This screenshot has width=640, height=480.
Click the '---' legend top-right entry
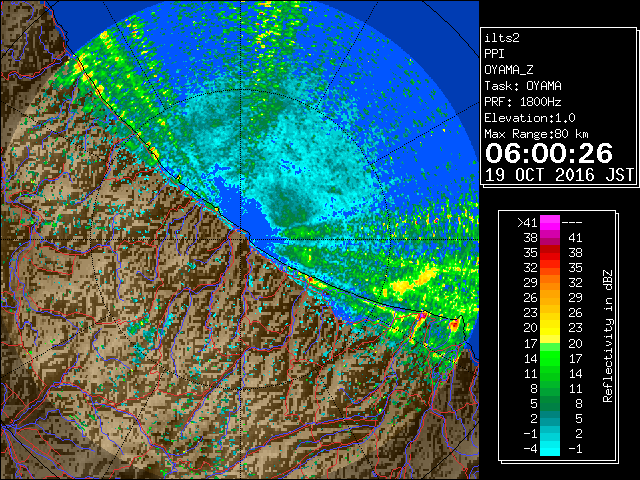tap(572, 223)
